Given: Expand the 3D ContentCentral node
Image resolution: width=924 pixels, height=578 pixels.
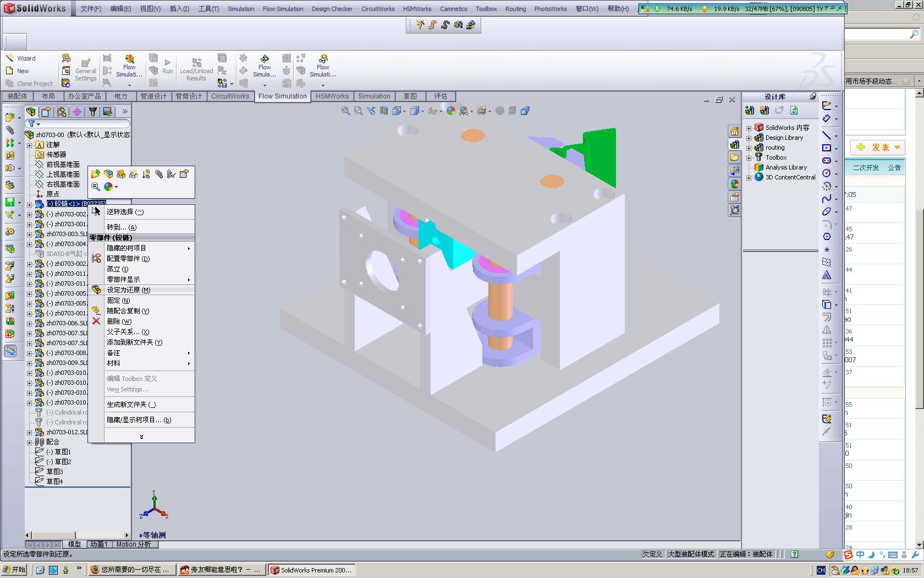Looking at the screenshot, I should (749, 177).
